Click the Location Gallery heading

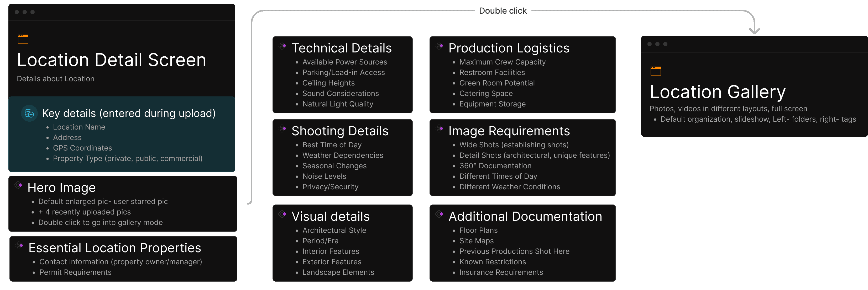[x=717, y=92]
